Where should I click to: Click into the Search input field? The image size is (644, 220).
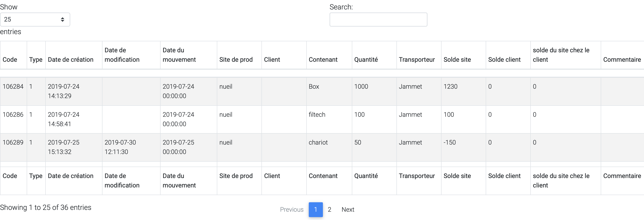pyautogui.click(x=378, y=20)
